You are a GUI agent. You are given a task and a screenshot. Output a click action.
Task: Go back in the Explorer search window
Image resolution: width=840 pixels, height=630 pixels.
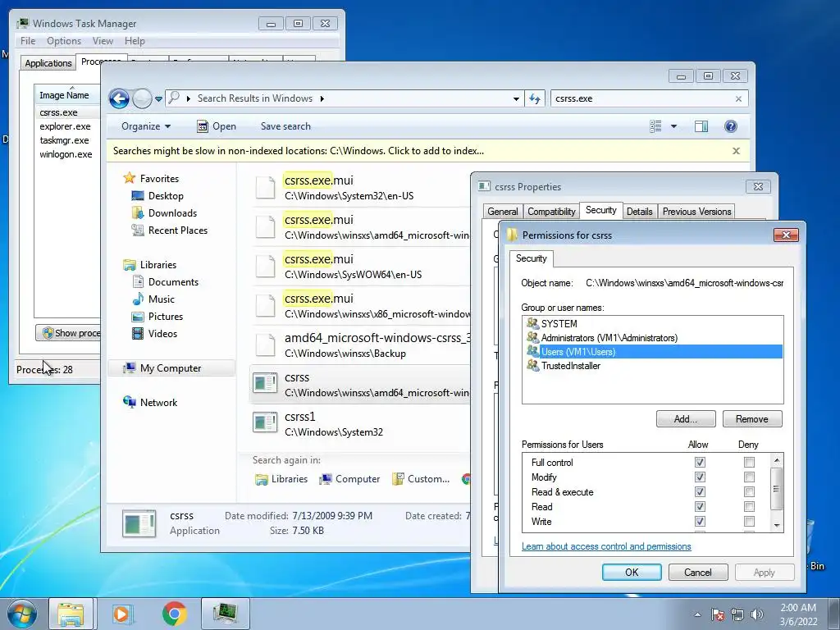tap(119, 98)
